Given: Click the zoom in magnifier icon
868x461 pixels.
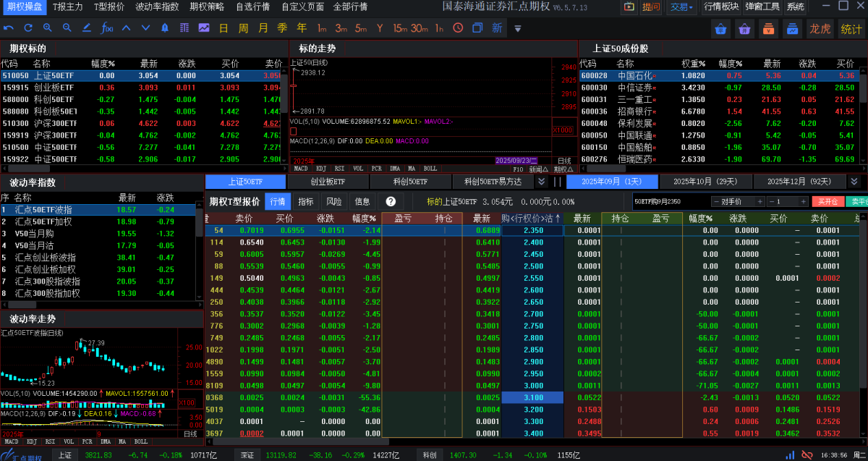Looking at the screenshot, I should 48,28.
